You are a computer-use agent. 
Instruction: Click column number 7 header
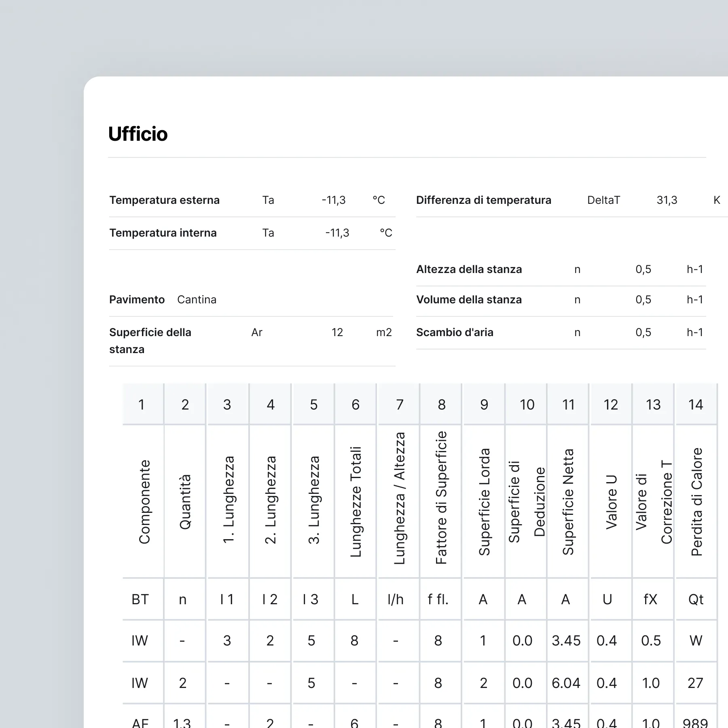coord(400,404)
